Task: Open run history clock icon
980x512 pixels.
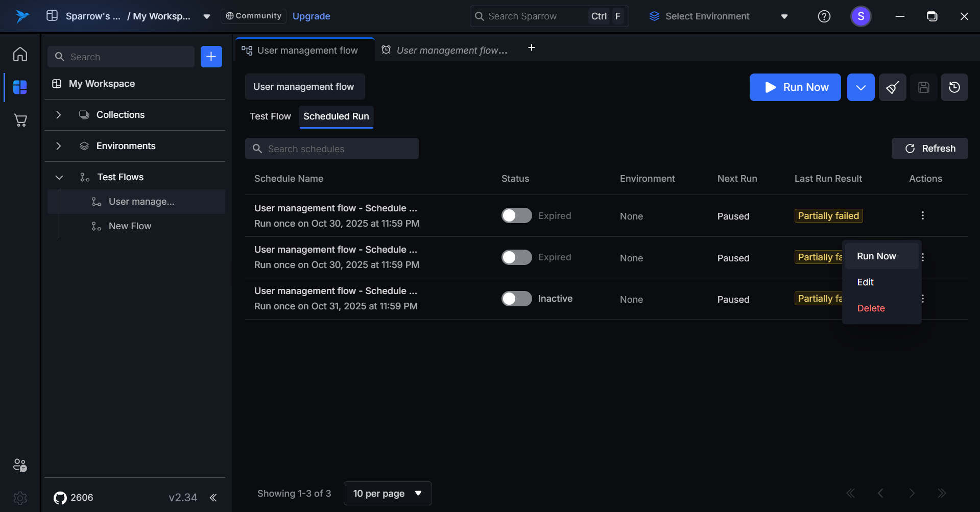Action: [x=954, y=87]
